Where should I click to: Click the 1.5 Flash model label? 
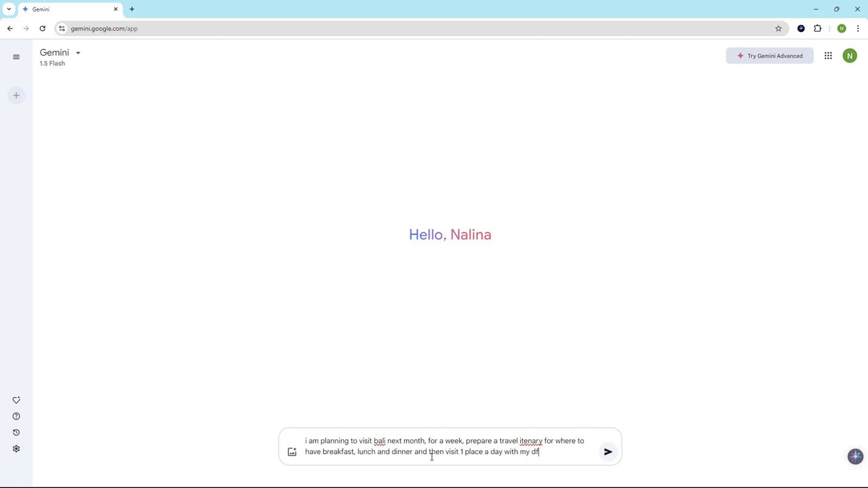click(x=52, y=64)
